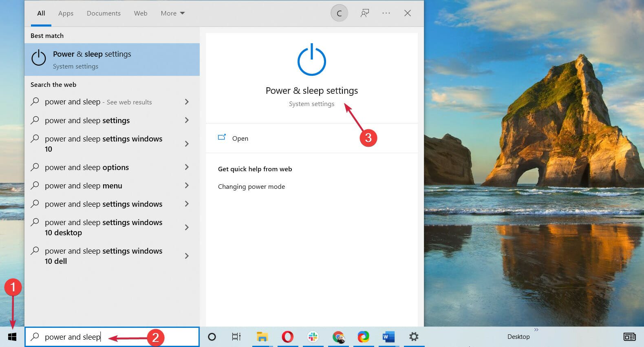Select suggestion settings windows 10 dell
644x347 pixels.
[x=112, y=256]
